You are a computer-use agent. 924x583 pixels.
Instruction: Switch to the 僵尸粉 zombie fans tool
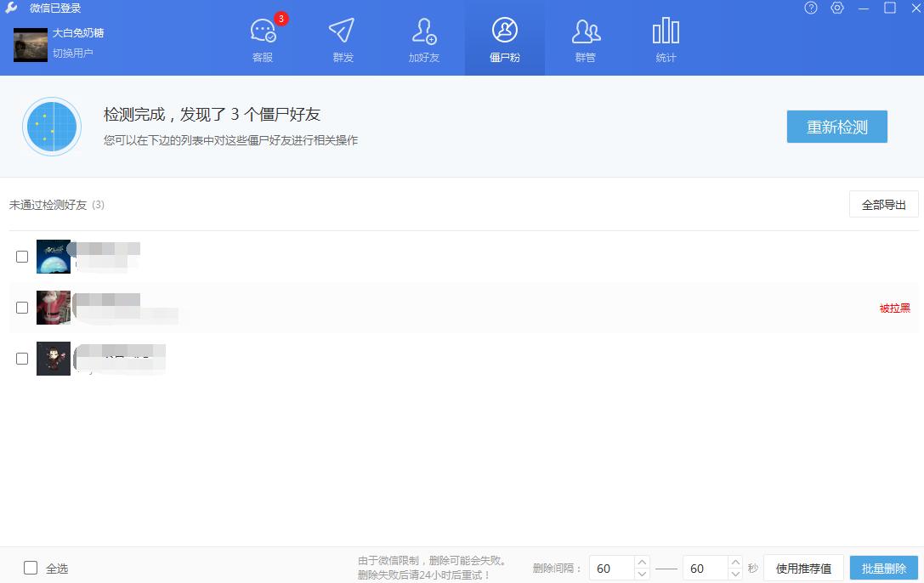click(505, 38)
